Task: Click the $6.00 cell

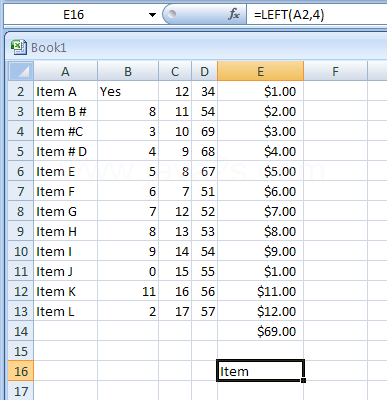Action: 261,191
